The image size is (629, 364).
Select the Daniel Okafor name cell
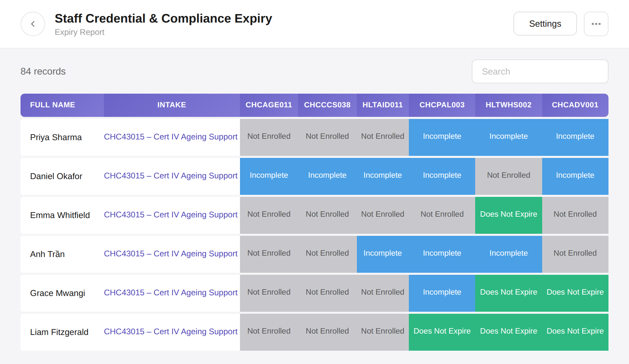point(62,176)
